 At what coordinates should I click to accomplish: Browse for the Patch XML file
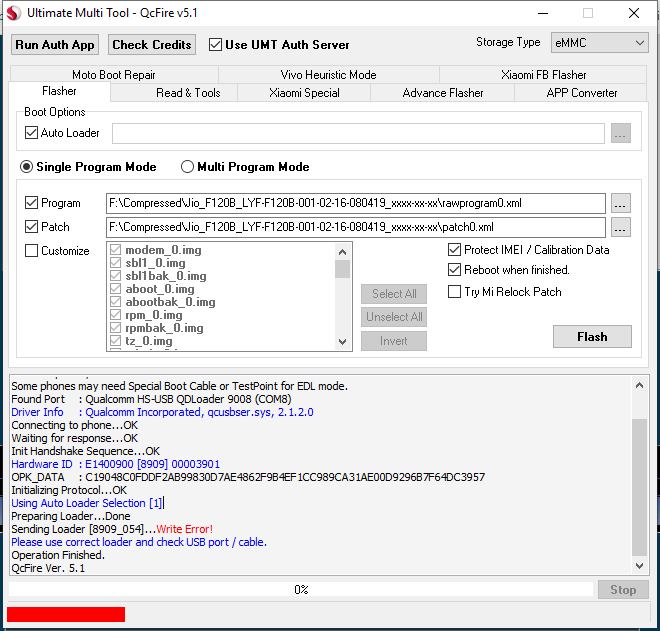pyautogui.click(x=620, y=228)
